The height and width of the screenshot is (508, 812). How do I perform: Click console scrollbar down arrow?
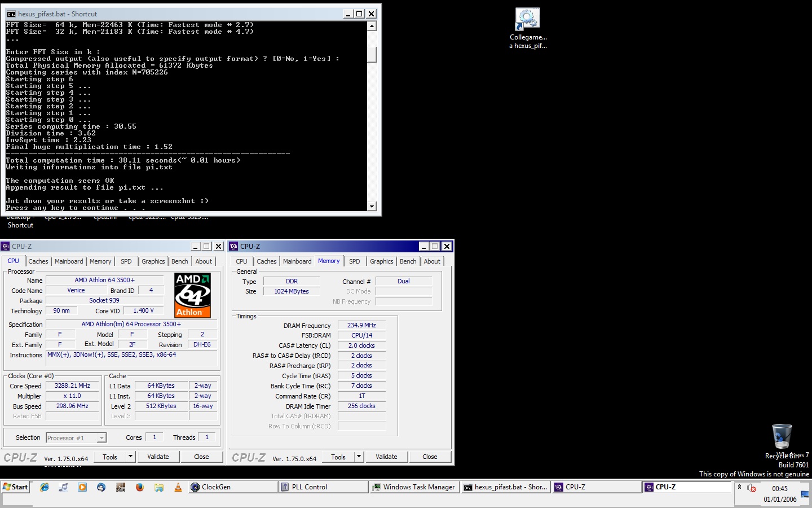click(372, 207)
